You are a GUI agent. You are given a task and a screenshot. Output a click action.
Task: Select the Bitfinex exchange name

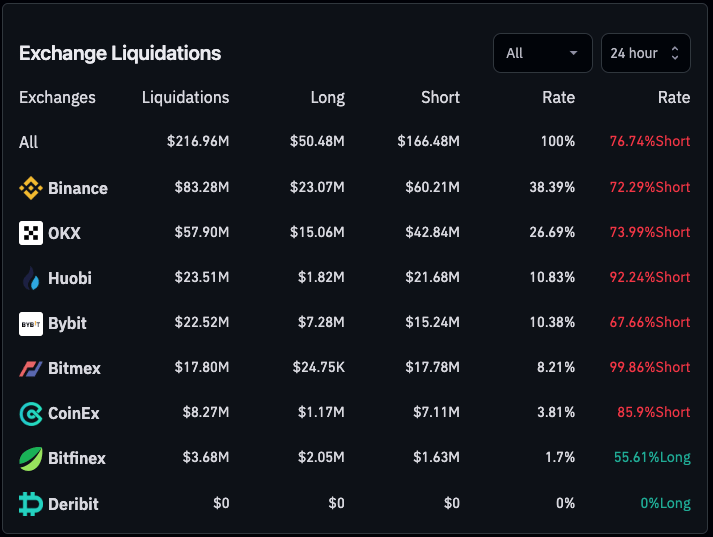(x=77, y=458)
